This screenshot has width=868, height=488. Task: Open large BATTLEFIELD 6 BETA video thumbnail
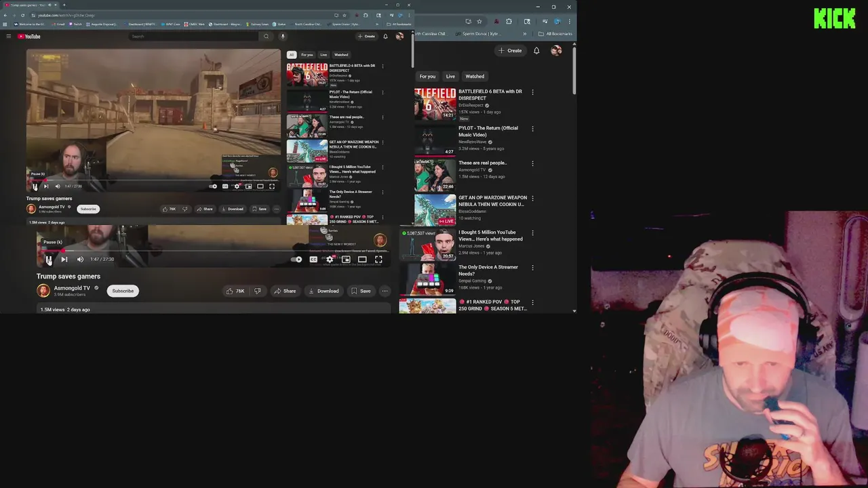(435, 104)
